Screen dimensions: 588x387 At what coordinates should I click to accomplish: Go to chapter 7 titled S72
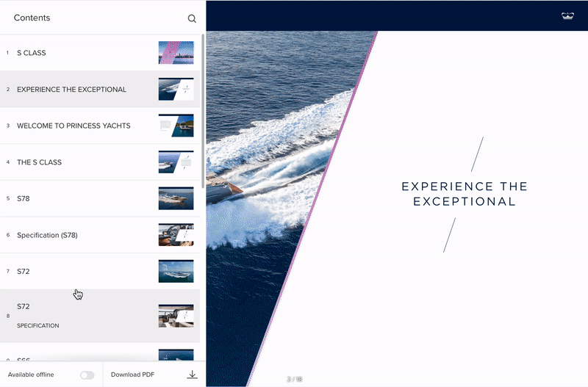[x=100, y=271]
